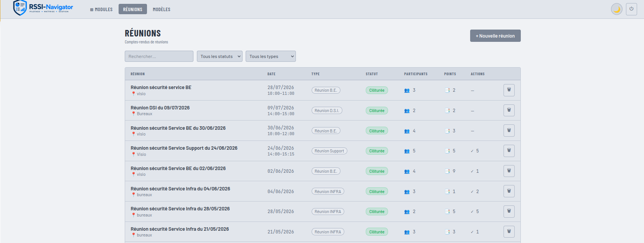Expand the Tous les statuts dropdown

pos(220,56)
